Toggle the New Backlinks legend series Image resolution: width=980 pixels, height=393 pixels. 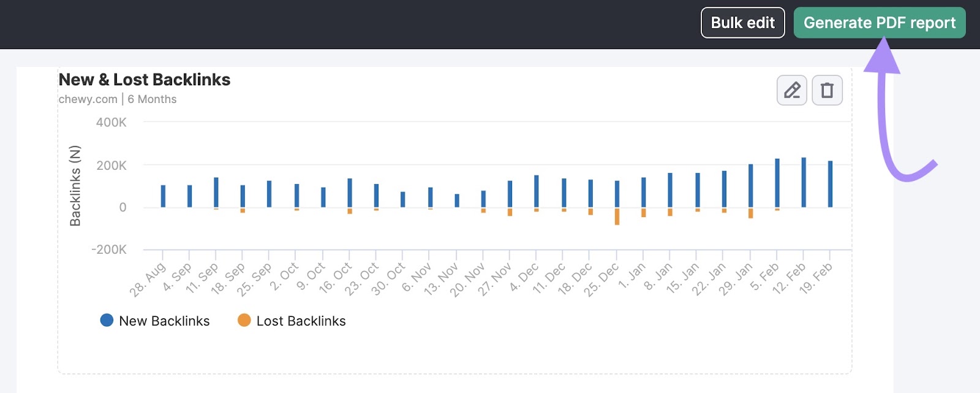point(164,321)
